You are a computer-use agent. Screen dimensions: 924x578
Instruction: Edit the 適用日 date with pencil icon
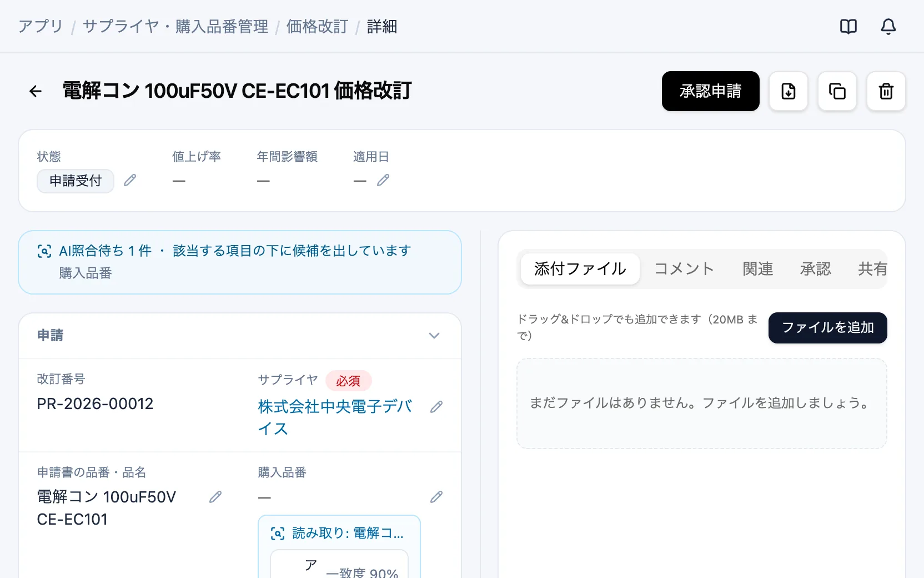[383, 180]
